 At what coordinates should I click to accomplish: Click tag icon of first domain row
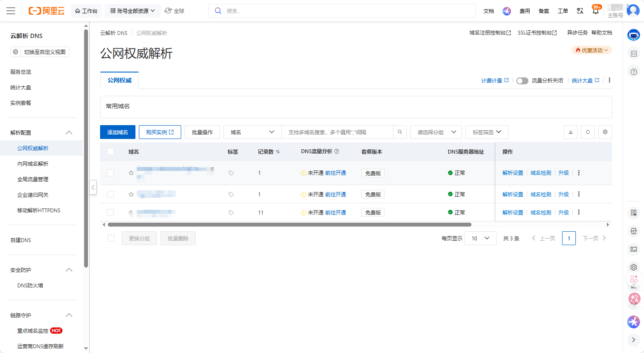(x=231, y=173)
